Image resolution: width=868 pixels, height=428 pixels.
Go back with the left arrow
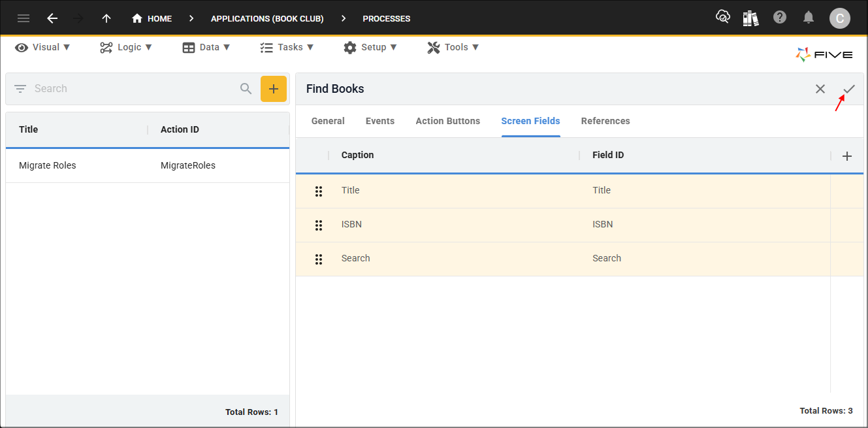tap(52, 18)
